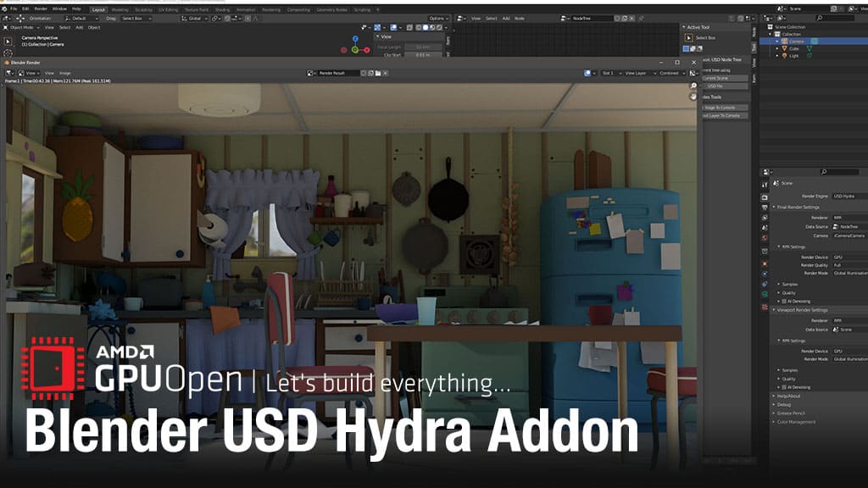
Task: Click Current Scene button in USD Node Tree panel
Action: point(725,78)
